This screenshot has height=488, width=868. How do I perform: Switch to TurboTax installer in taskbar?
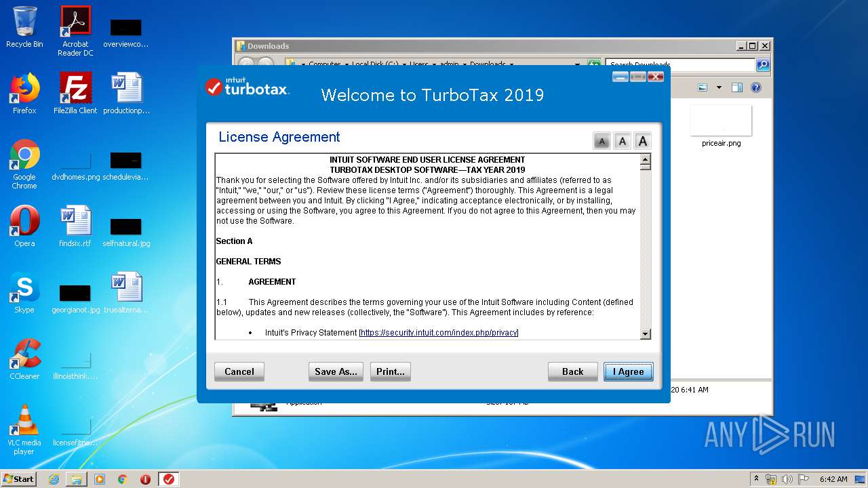[169, 479]
